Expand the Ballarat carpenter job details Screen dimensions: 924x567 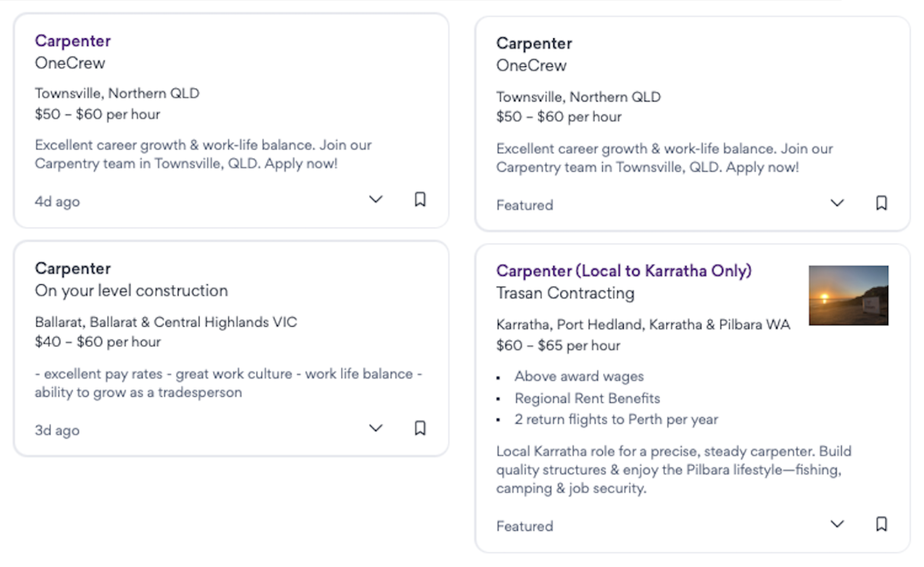[376, 428]
